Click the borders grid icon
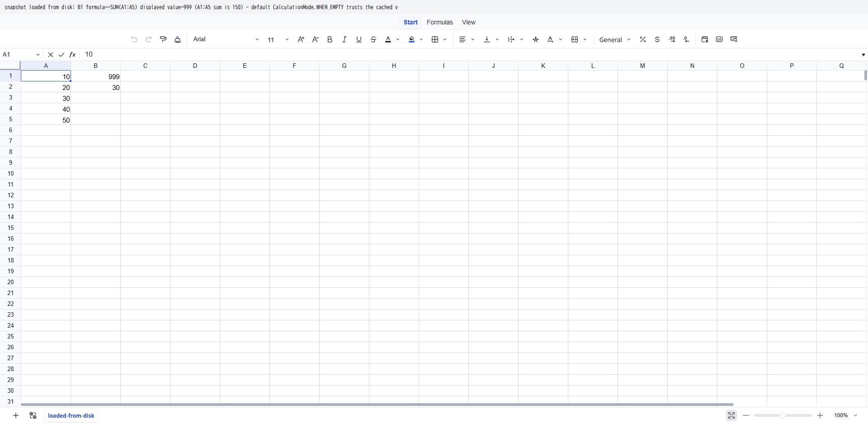868x424 pixels. 435,39
